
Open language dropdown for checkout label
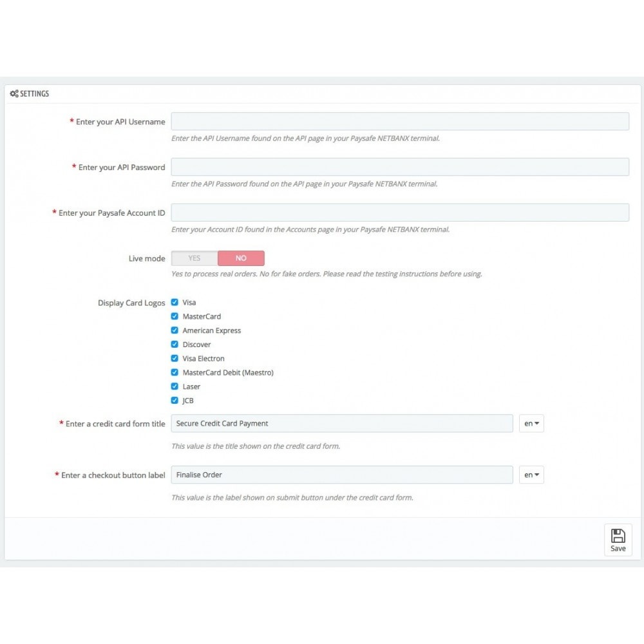coord(531,475)
